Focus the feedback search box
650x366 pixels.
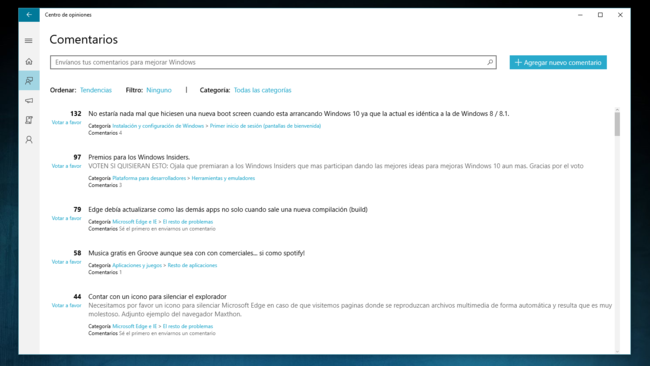click(x=273, y=62)
